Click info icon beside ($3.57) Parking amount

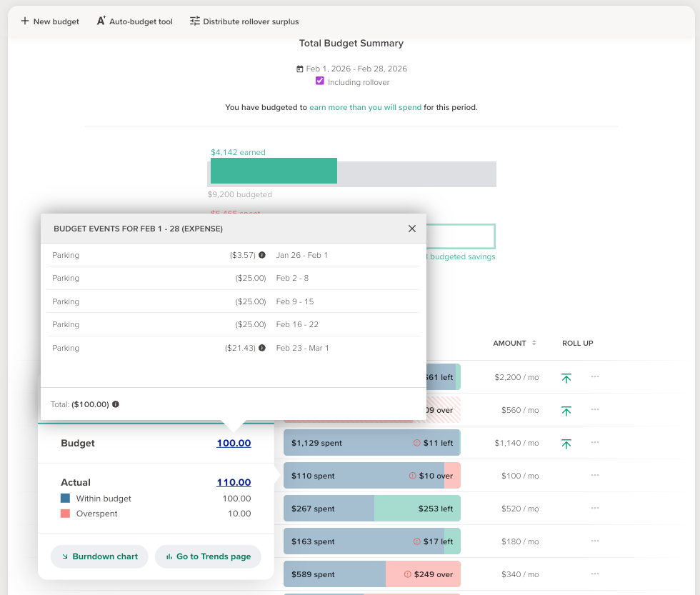262,255
